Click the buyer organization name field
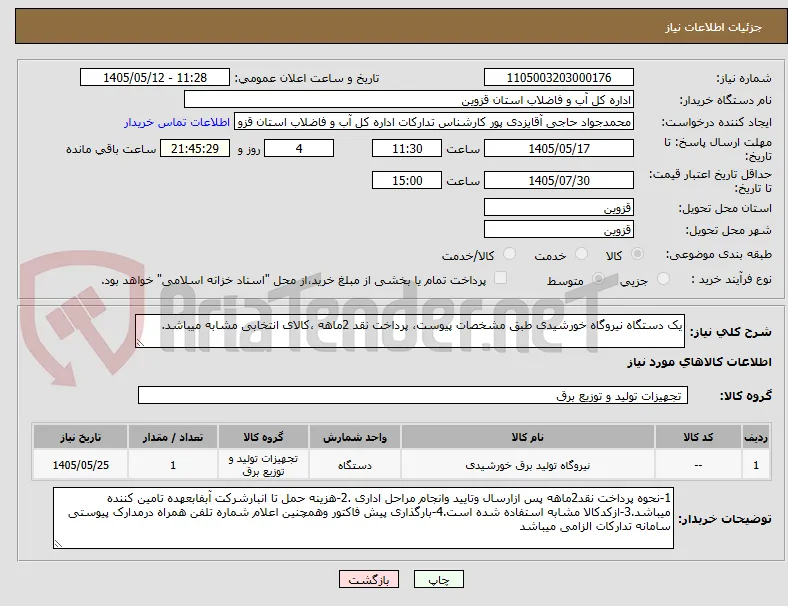Viewport: 788px width, 606px height. coord(409,99)
